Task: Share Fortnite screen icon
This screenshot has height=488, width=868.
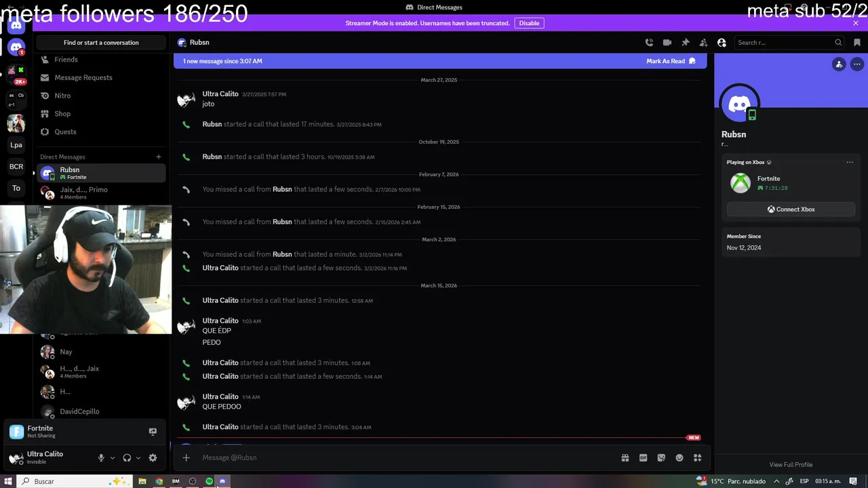Action: (x=153, y=432)
